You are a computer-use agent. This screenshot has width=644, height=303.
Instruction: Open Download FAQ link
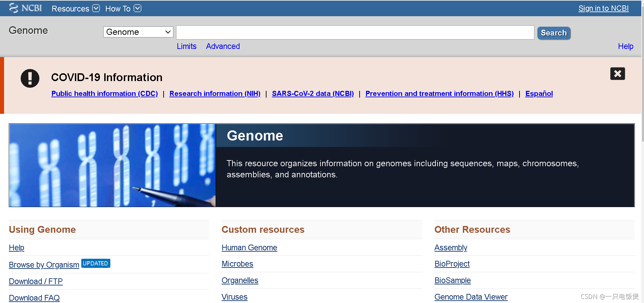(x=34, y=298)
